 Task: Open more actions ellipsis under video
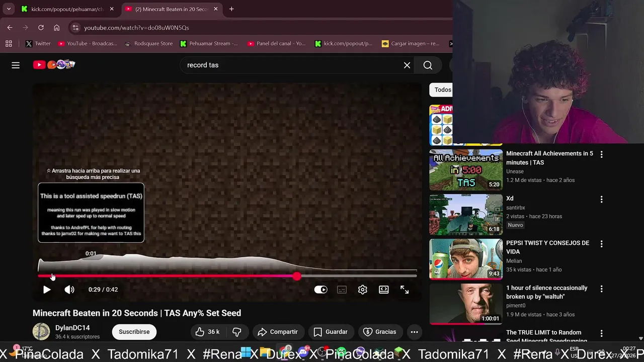(414, 332)
